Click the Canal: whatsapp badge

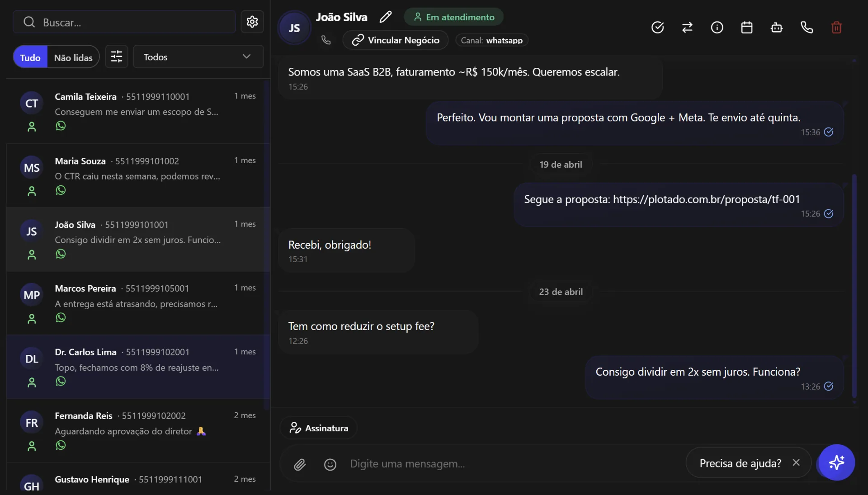(491, 41)
